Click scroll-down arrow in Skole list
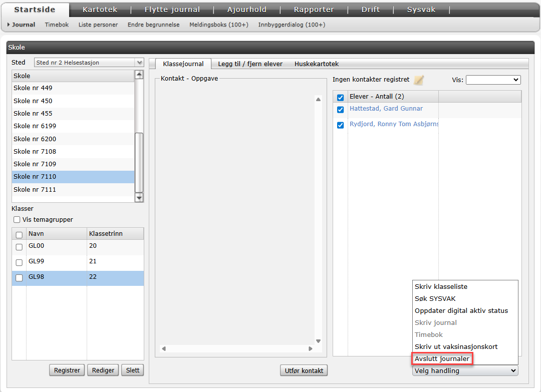 (139, 198)
